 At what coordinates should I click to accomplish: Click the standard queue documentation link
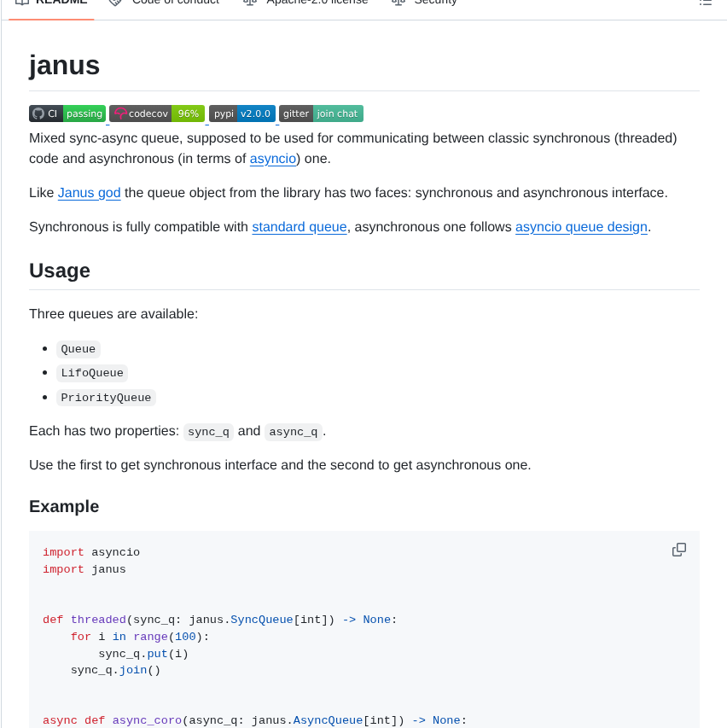(x=299, y=226)
